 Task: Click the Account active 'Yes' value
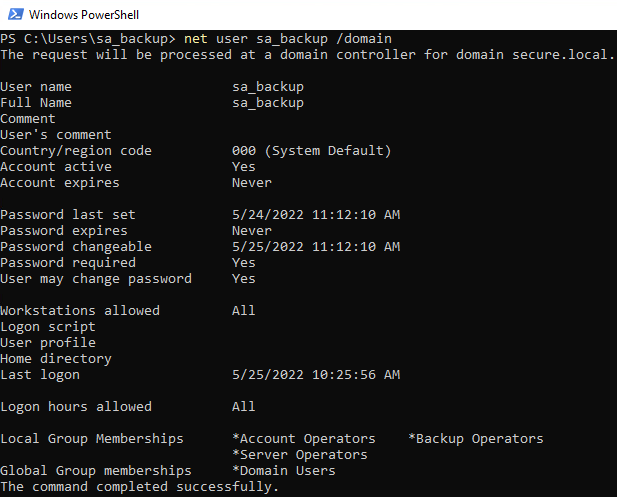pos(244,167)
